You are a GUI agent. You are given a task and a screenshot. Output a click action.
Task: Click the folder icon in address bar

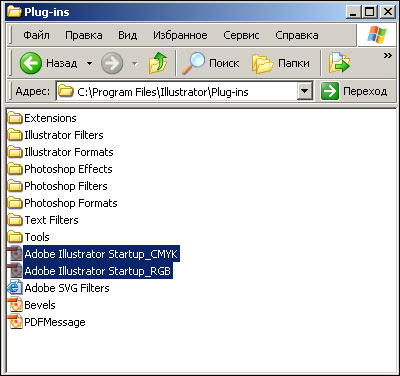66,91
